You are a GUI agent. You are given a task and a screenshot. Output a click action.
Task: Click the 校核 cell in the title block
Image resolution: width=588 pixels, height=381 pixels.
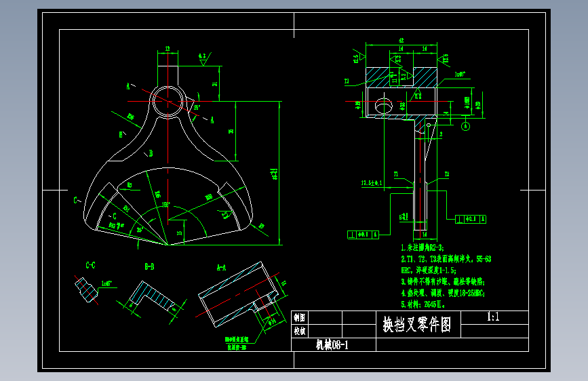(x=299, y=331)
